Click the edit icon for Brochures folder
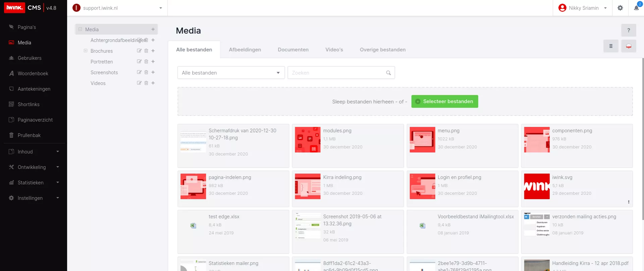The width and height of the screenshot is (644, 271). (139, 51)
